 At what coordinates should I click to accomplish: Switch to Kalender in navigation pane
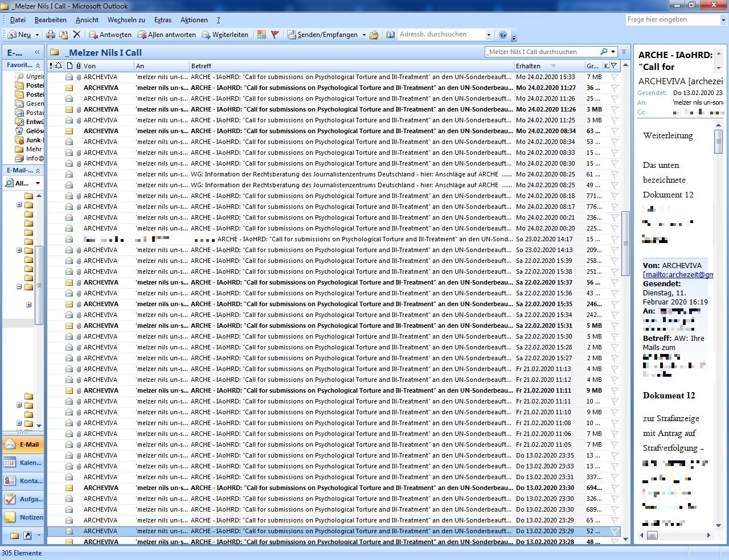click(x=23, y=463)
